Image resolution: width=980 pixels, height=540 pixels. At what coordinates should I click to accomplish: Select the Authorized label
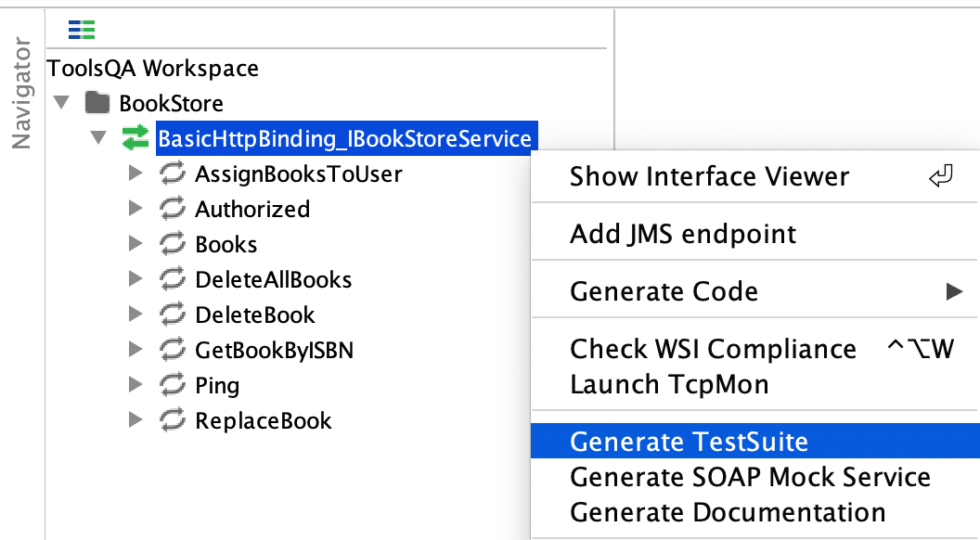click(252, 209)
